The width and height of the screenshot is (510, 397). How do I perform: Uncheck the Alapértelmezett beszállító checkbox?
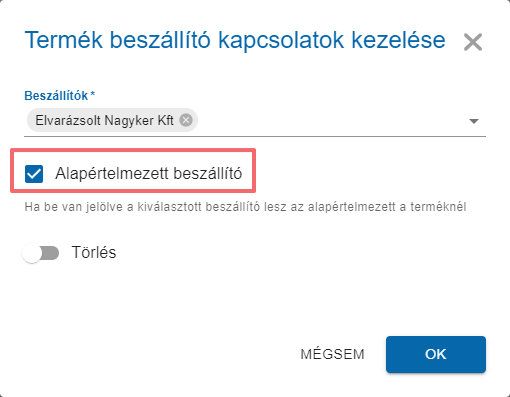pyautogui.click(x=34, y=174)
